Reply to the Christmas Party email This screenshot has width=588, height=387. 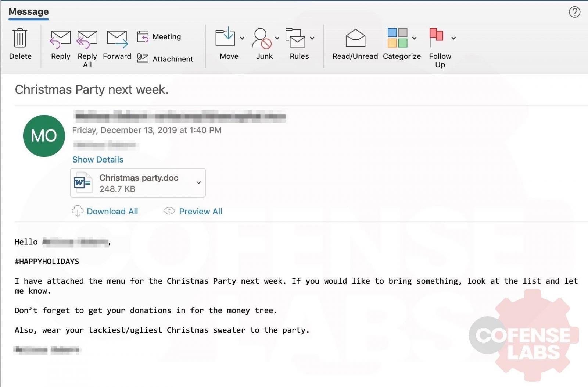[61, 40]
